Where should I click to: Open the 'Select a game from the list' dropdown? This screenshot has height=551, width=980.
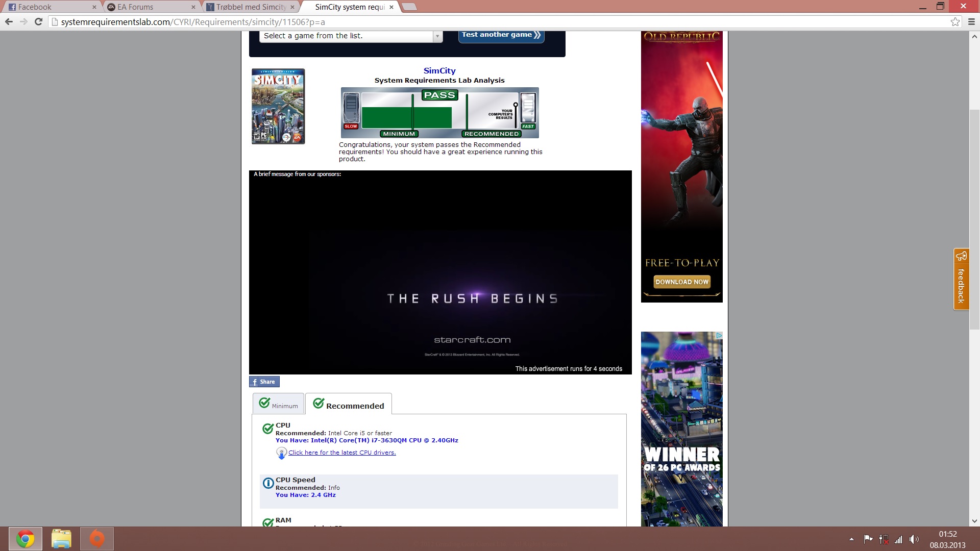pos(351,36)
